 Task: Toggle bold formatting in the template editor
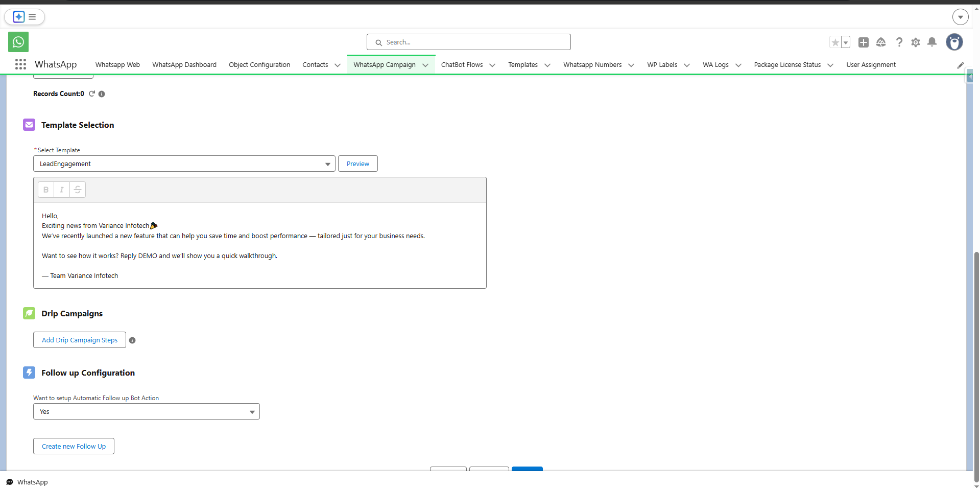(46, 190)
